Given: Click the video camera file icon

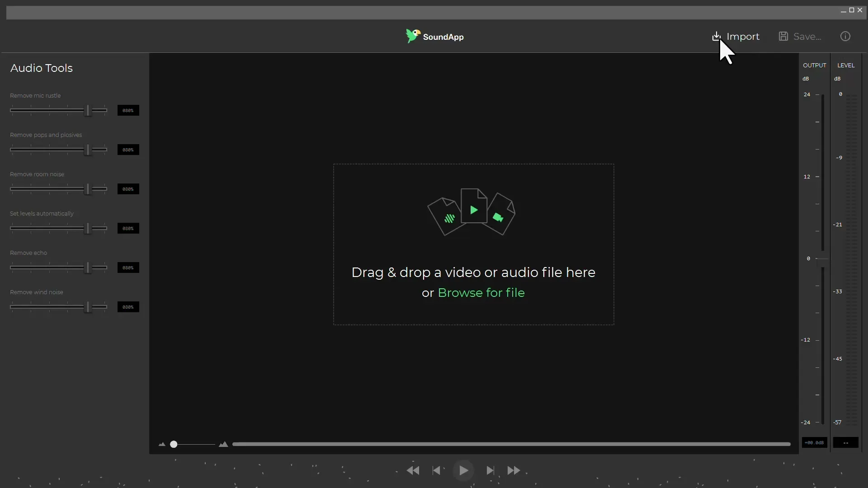Looking at the screenshot, I should click(x=500, y=214).
